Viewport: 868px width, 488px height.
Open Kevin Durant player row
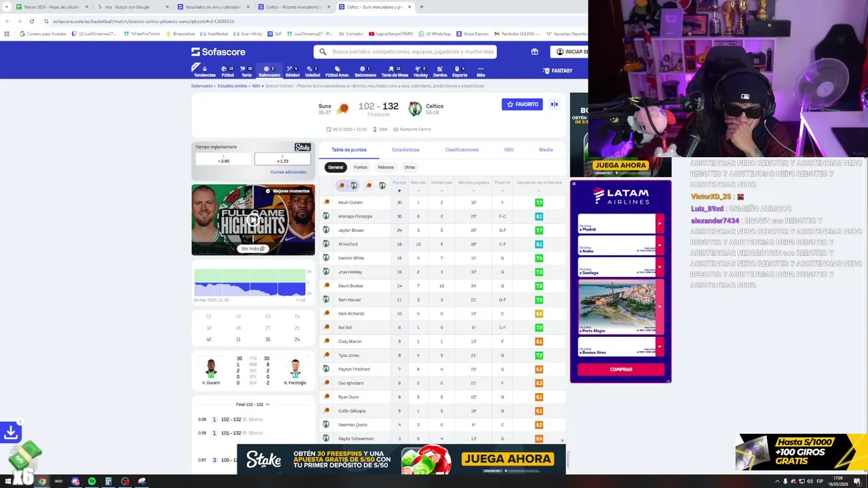pos(443,203)
